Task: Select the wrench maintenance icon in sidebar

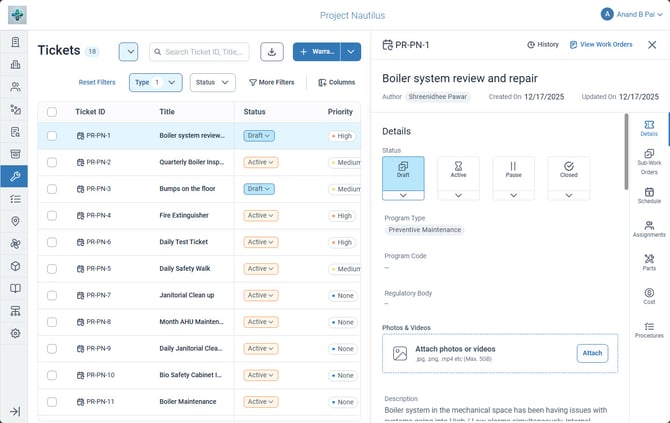Action: click(x=15, y=176)
